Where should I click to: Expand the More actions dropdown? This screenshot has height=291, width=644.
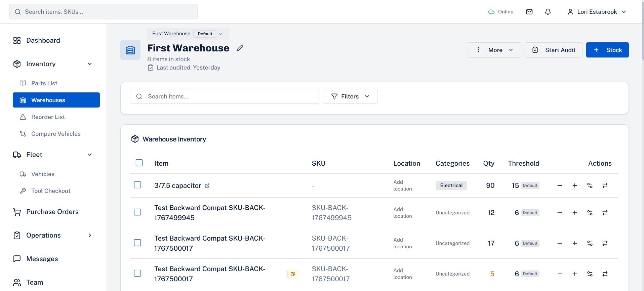(494, 50)
